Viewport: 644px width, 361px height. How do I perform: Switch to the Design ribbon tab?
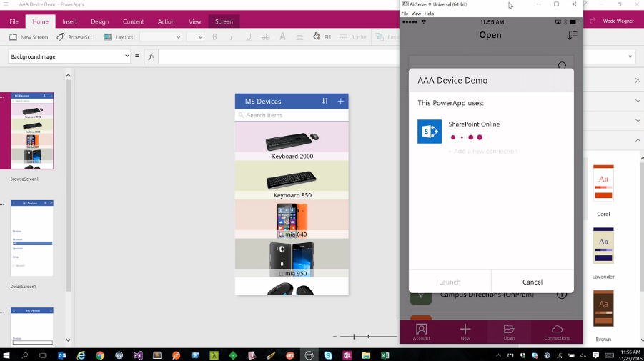(100, 21)
